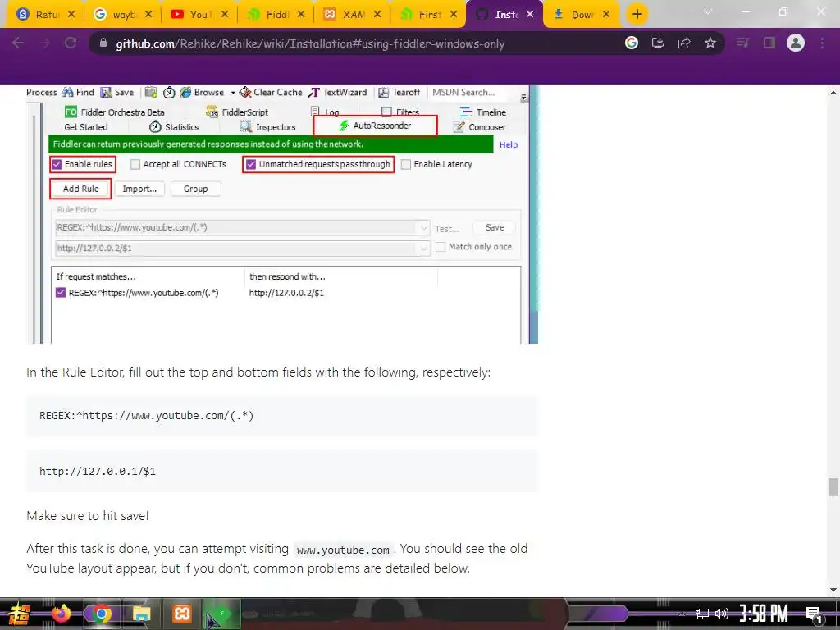Screen dimensions: 840x630
Task: Click the REGEX youtube code block text
Action: click(x=146, y=416)
